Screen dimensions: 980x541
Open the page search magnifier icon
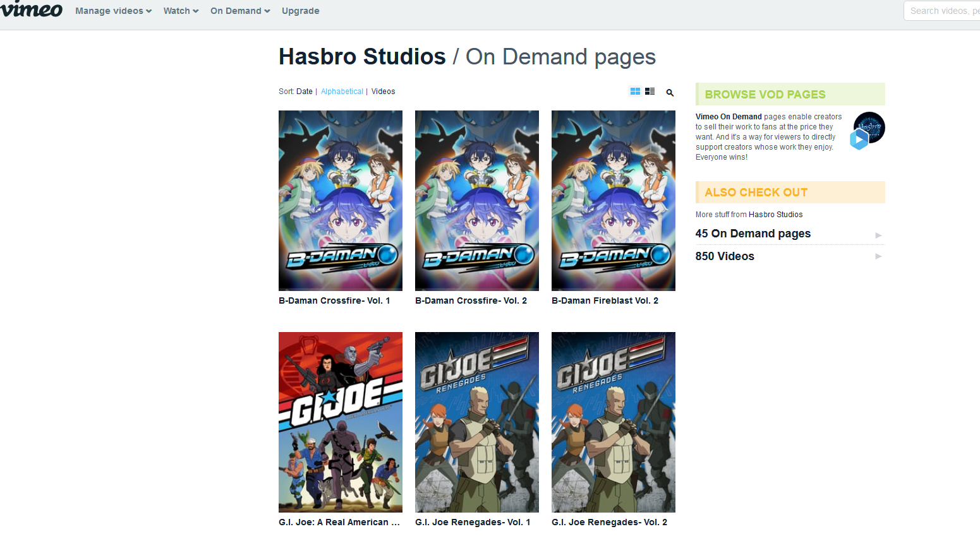pyautogui.click(x=670, y=92)
